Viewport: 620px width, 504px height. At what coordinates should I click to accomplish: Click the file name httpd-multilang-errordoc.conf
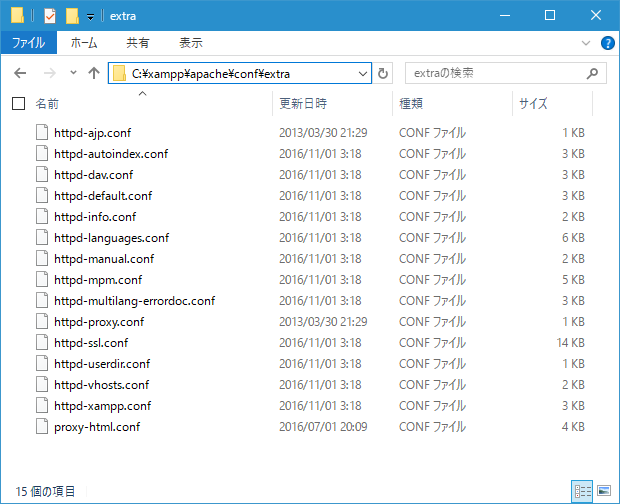(x=134, y=301)
